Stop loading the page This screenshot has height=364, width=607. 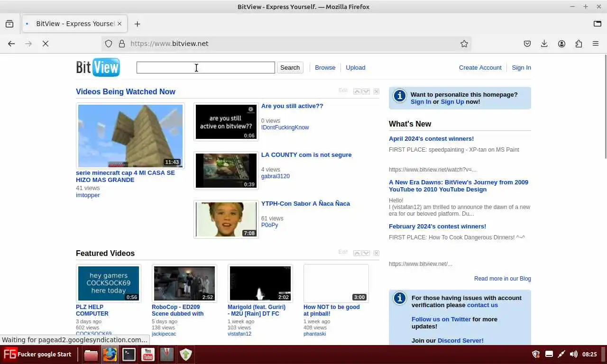tap(46, 44)
